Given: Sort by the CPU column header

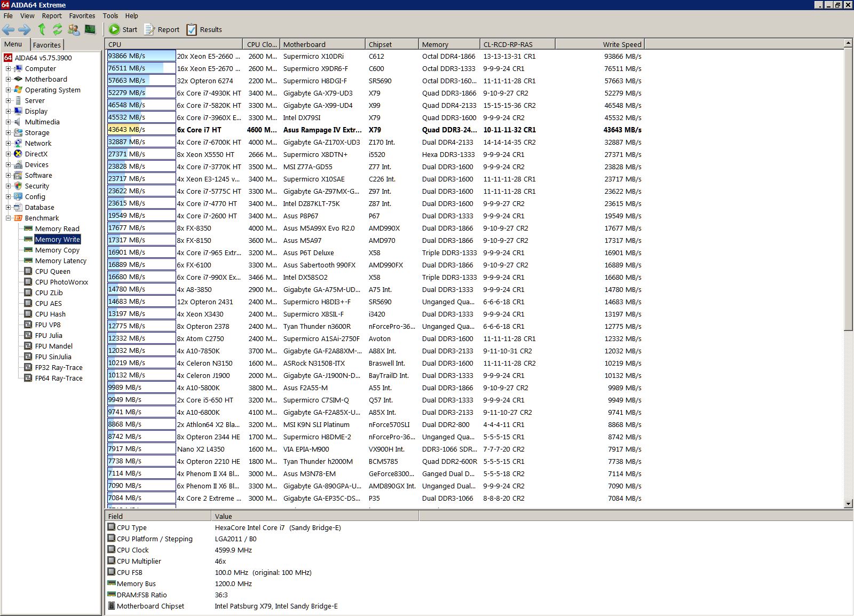Looking at the screenshot, I should (x=174, y=44).
